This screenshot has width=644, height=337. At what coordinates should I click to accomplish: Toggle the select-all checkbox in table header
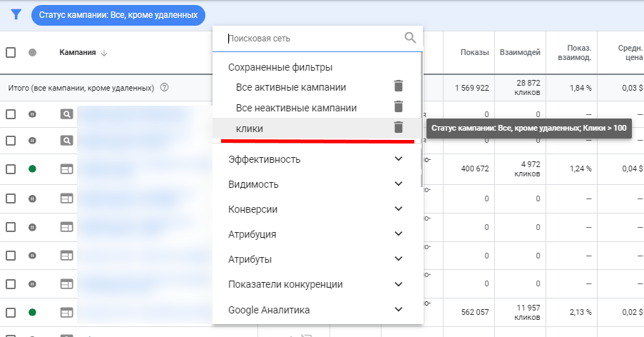pos(11,52)
